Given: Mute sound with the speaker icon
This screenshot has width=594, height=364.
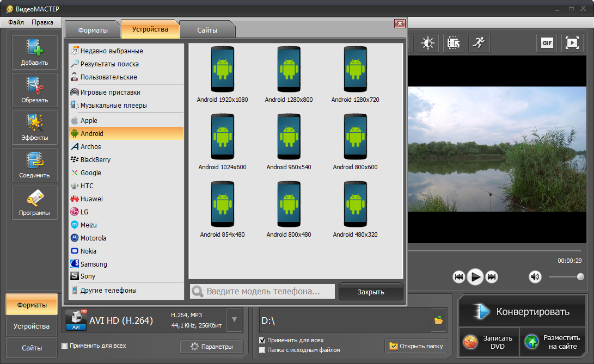Looking at the screenshot, I should click(x=535, y=277).
